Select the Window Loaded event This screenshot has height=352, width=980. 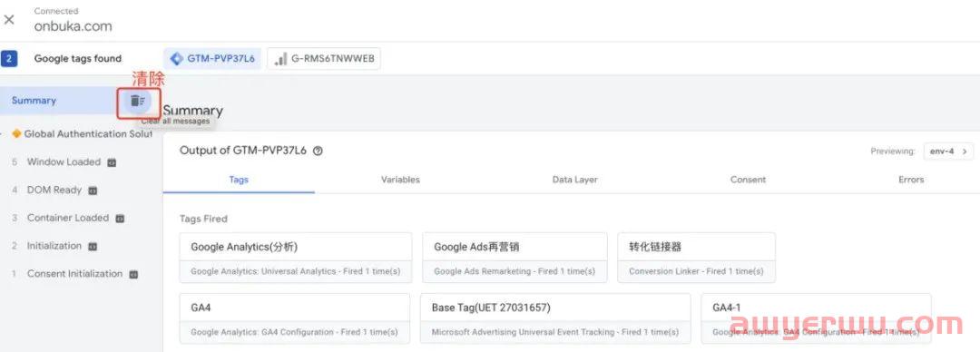[64, 161]
